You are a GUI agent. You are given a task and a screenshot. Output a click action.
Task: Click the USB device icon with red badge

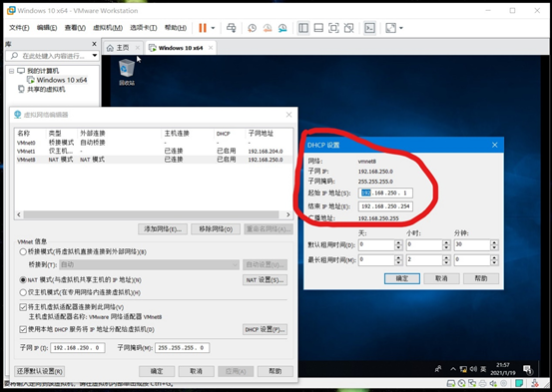(x=535, y=383)
